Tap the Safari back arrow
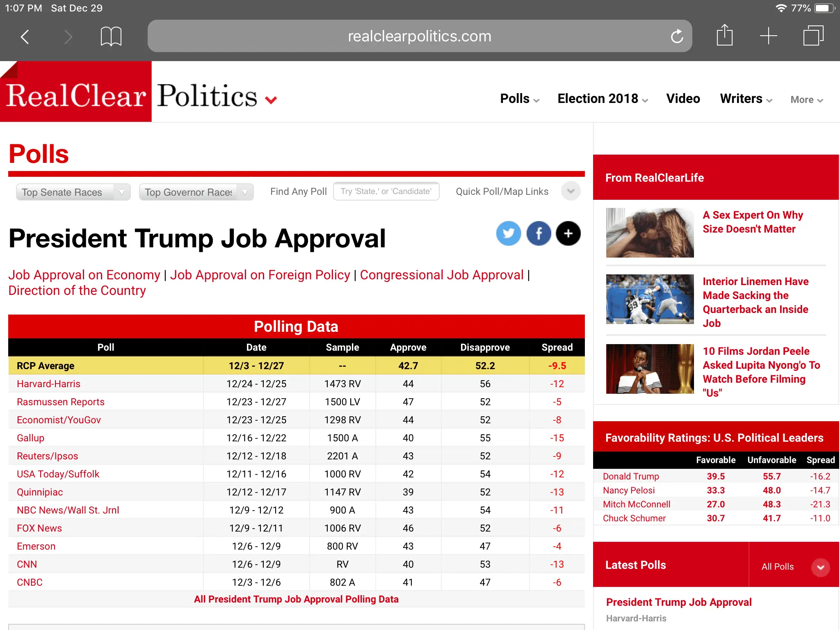Viewport: 840px width, 630px height. click(25, 37)
